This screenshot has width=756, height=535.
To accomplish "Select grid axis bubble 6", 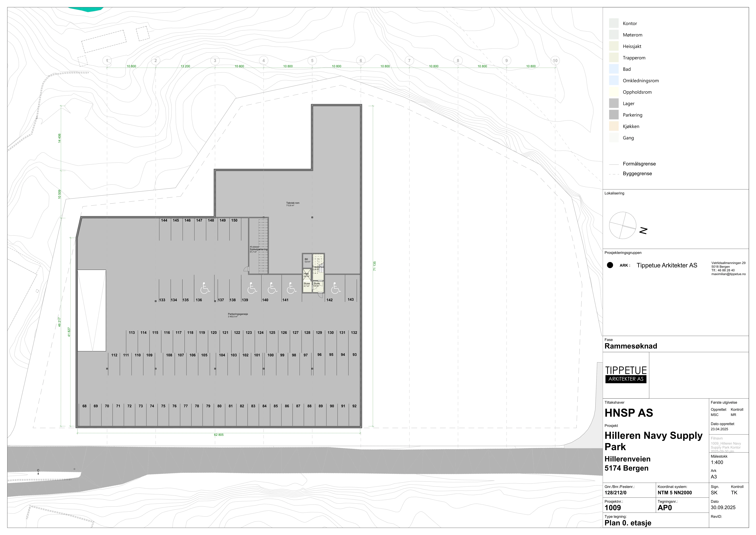I will pos(361,61).
